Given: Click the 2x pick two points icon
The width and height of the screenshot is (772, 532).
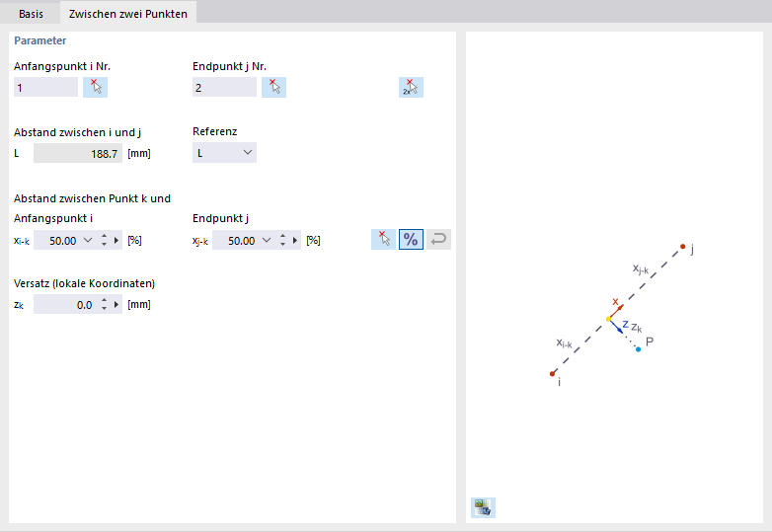Looking at the screenshot, I should [x=411, y=87].
